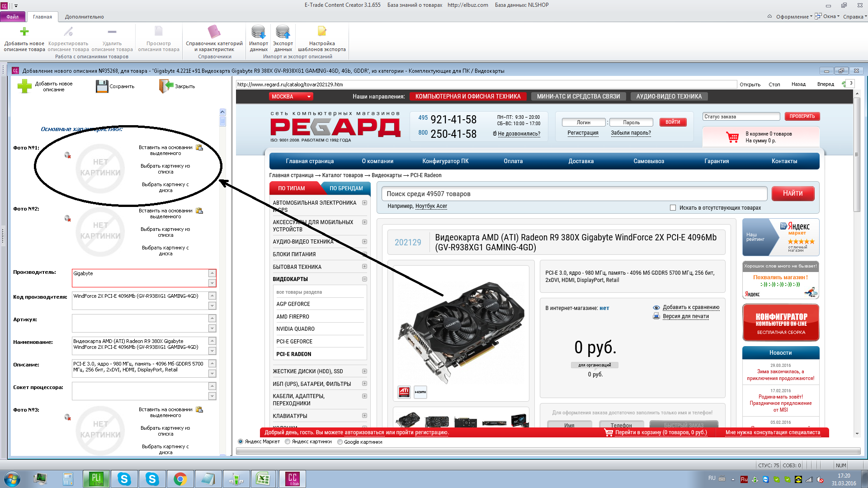Click the 'Регистрация' link
This screenshot has width=868, height=488.
[583, 133]
